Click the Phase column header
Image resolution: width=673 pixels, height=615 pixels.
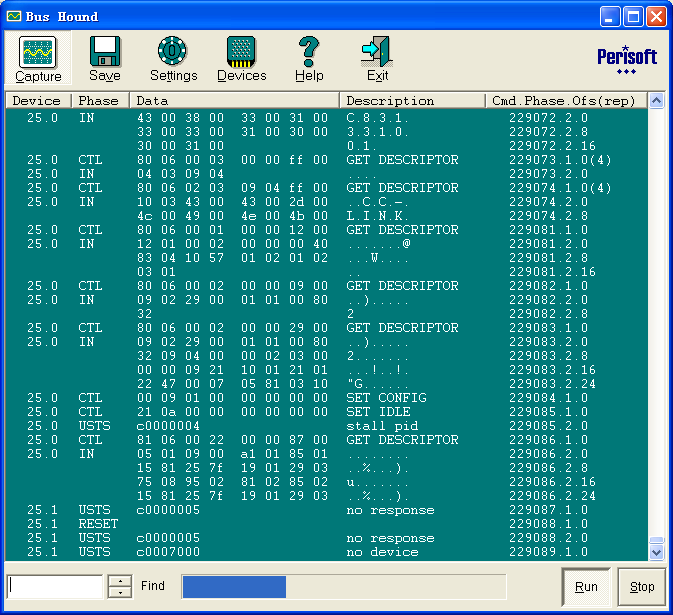point(100,100)
